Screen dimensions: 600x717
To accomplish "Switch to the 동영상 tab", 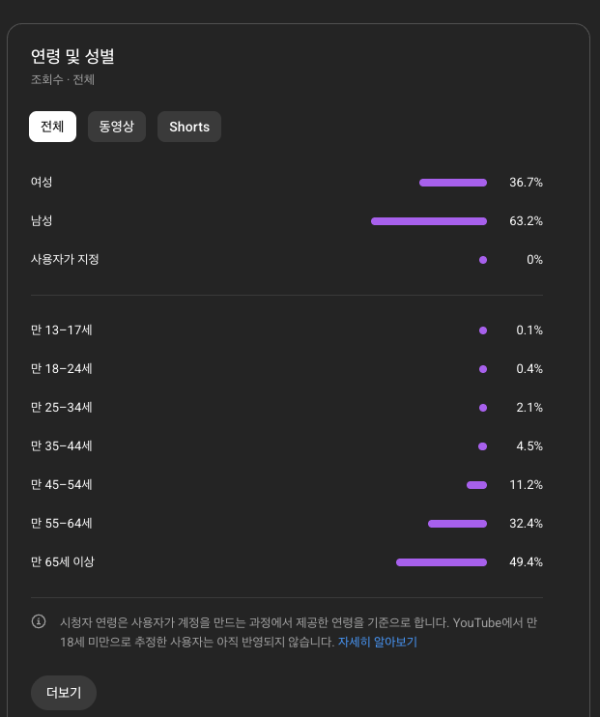I will coord(117,127).
